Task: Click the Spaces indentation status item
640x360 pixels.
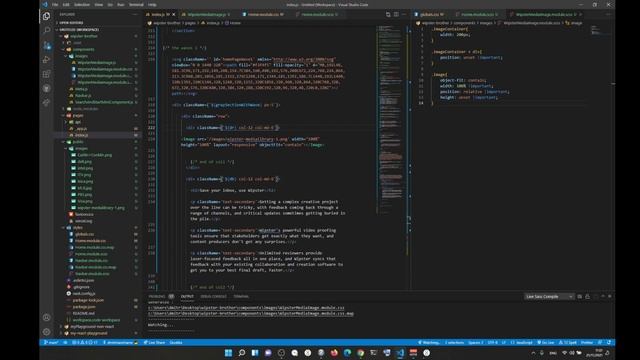Action: click(x=475, y=342)
